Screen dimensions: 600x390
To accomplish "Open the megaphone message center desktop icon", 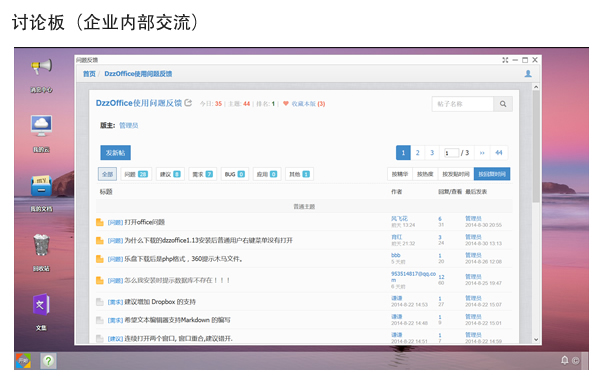I will pyautogui.click(x=41, y=67).
